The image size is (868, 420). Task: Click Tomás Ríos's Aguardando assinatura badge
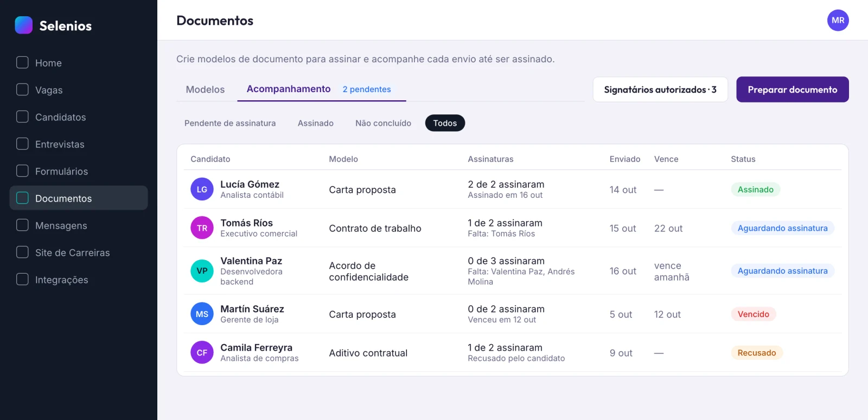[x=783, y=228]
